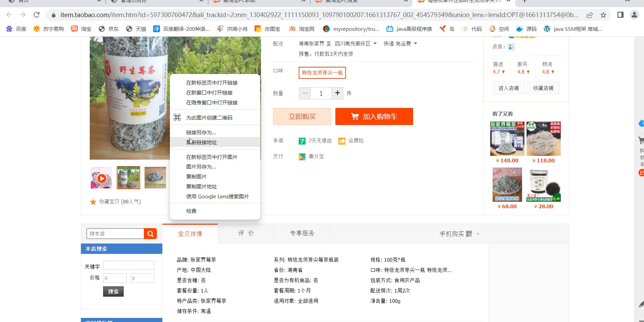Click the 运费险 promise icon

pos(342,141)
